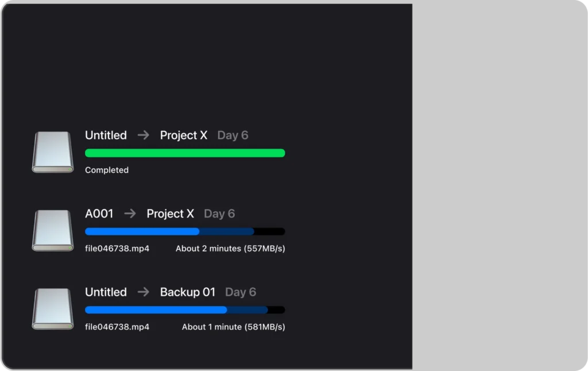Click the arrow between Untitled and Project X
Viewport: 588px width, 371px height.
(x=144, y=135)
